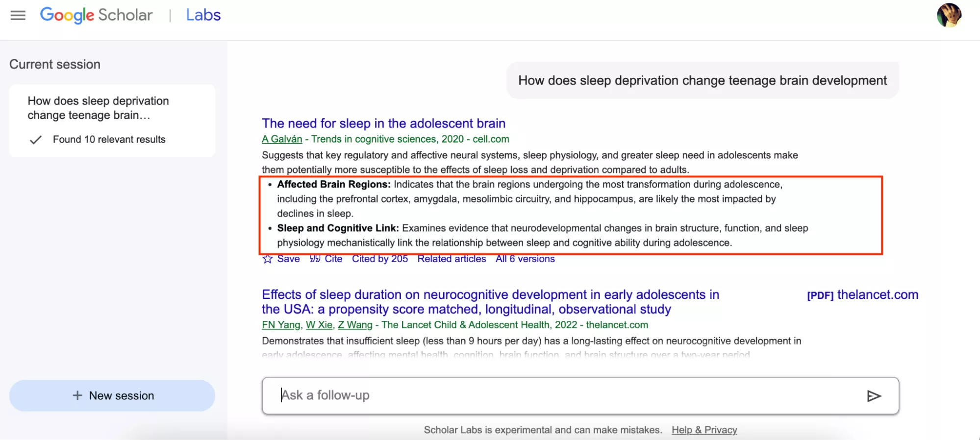Open the hamburger main menu
Image resolution: width=980 pixels, height=440 pixels.
coord(18,15)
